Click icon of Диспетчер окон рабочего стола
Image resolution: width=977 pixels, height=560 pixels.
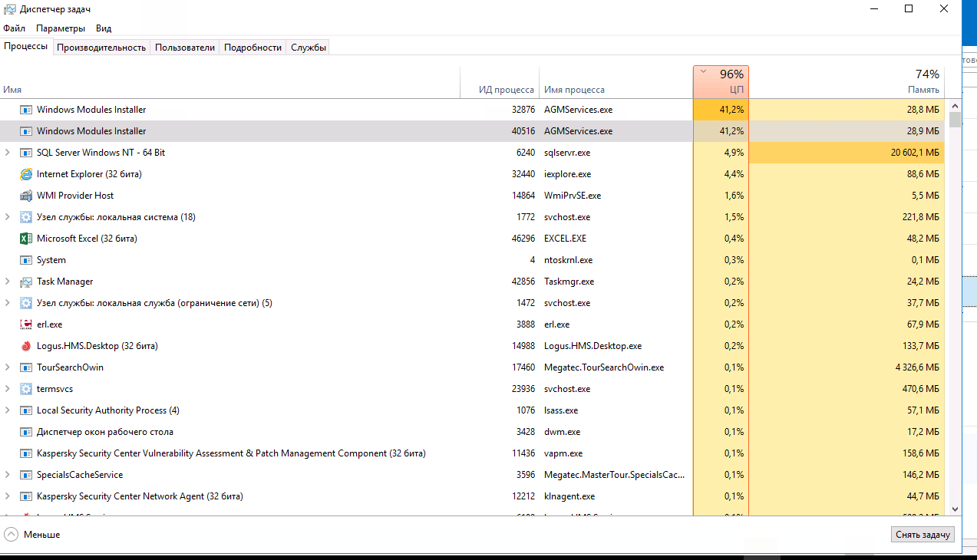click(x=26, y=432)
